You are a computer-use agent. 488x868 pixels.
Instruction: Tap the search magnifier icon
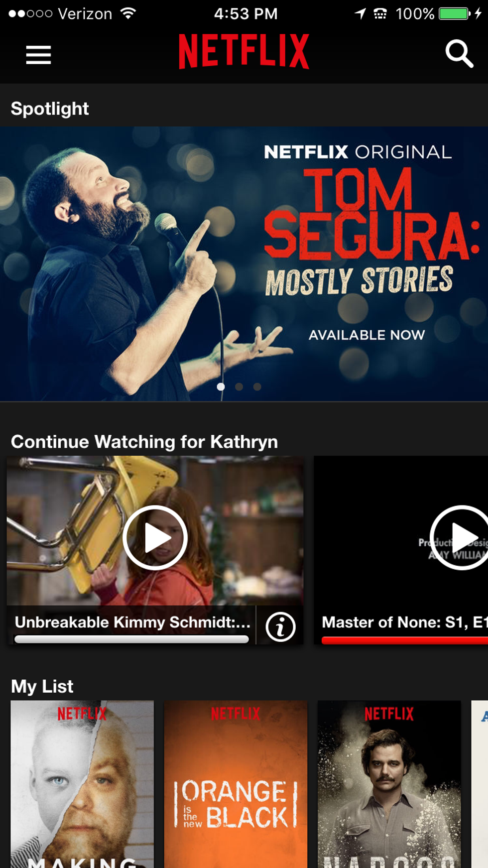click(459, 53)
